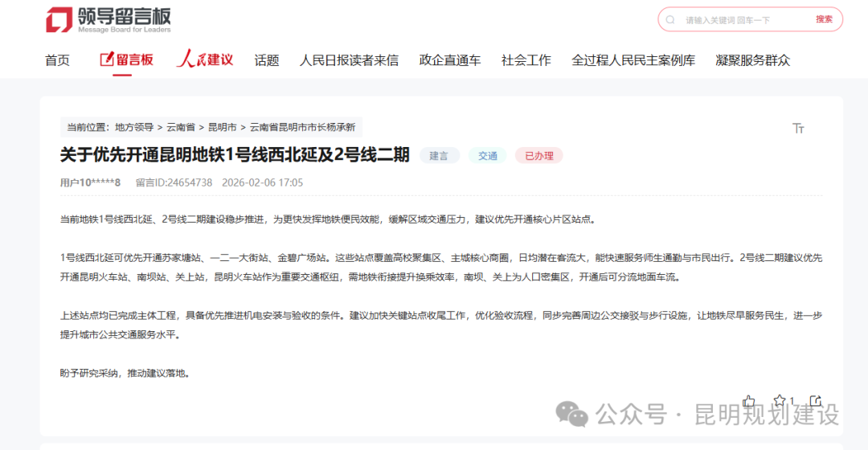Click the font size adjustment icon
Image resolution: width=868 pixels, height=450 pixels.
tap(798, 129)
